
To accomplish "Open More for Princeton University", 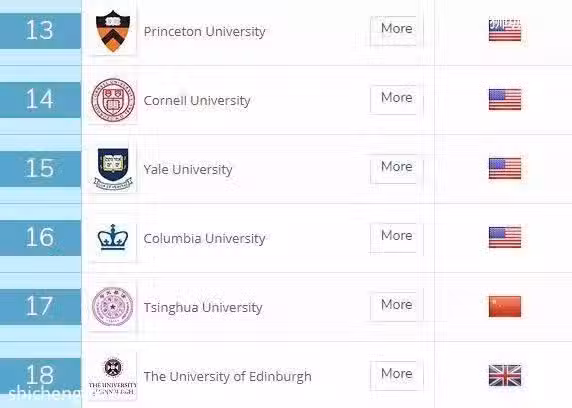I will click(397, 30).
